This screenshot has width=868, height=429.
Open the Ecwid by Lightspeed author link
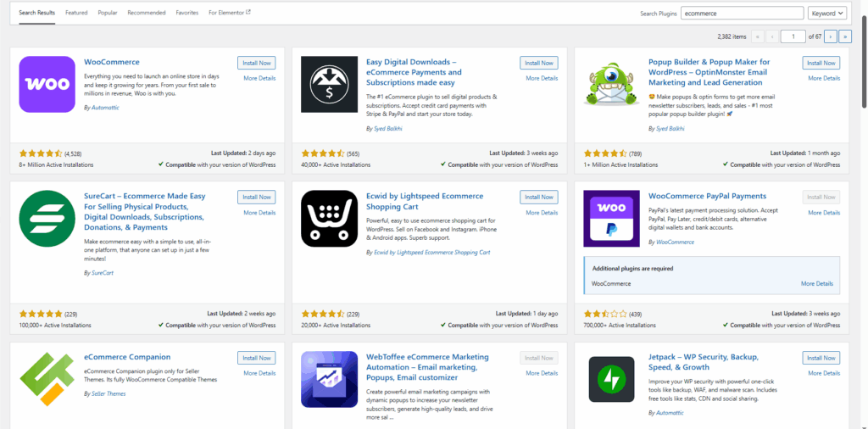pos(431,253)
